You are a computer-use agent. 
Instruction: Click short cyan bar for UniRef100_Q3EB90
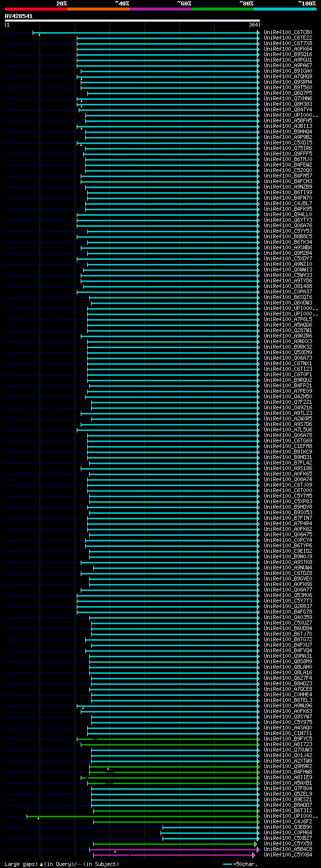click(x=211, y=827)
